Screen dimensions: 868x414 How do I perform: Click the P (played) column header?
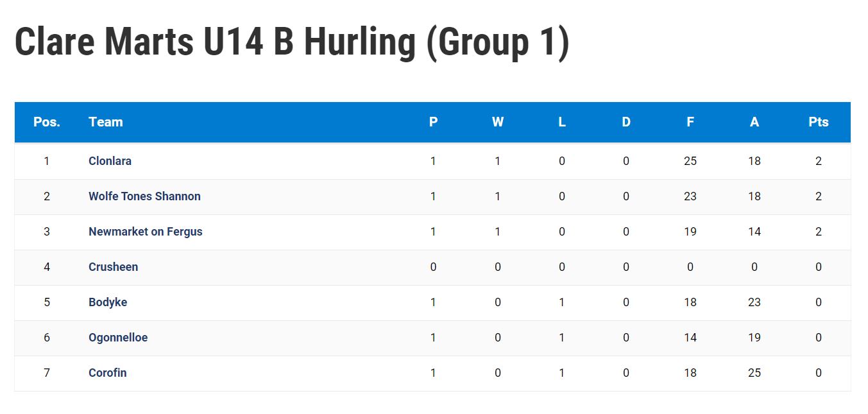pyautogui.click(x=434, y=122)
